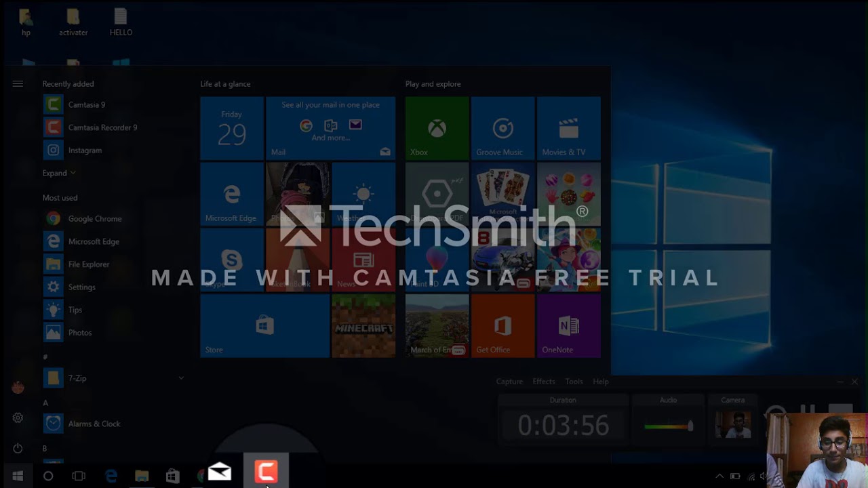This screenshot has height=488, width=868.
Task: Open the Effects menu in Camtasia Recorder
Action: [x=544, y=382]
